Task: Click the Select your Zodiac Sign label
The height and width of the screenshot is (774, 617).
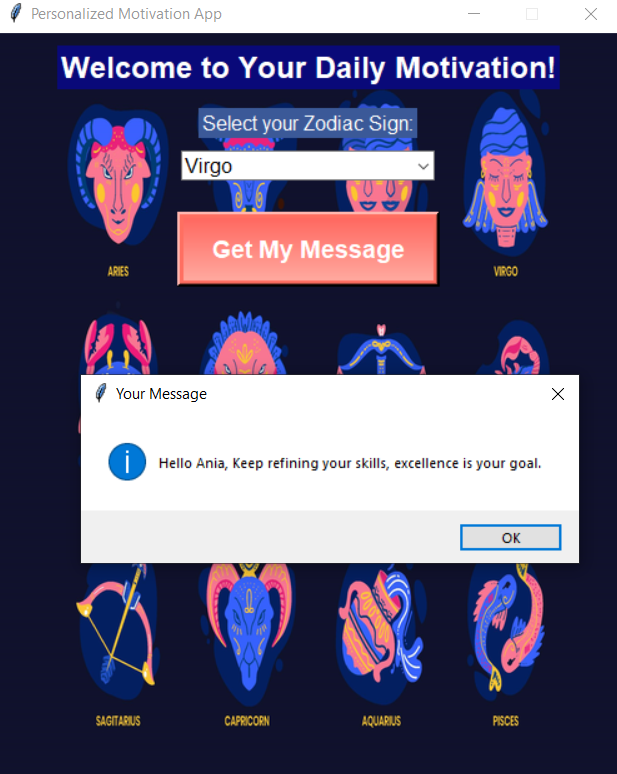Action: point(308,123)
